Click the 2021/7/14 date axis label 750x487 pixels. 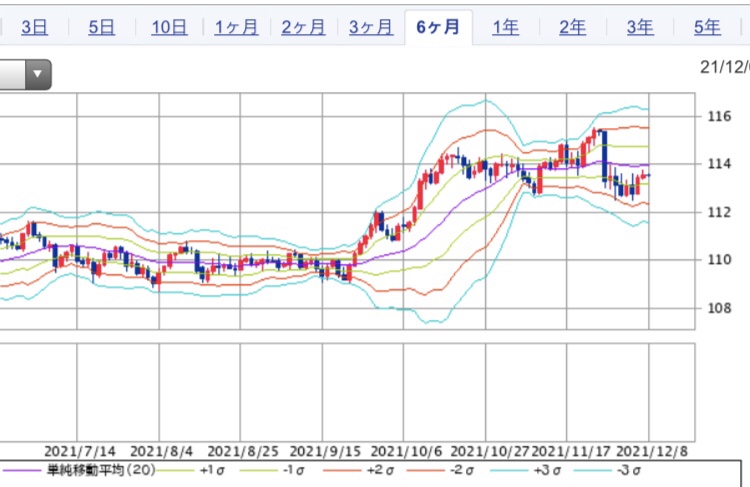pyautogui.click(x=80, y=451)
